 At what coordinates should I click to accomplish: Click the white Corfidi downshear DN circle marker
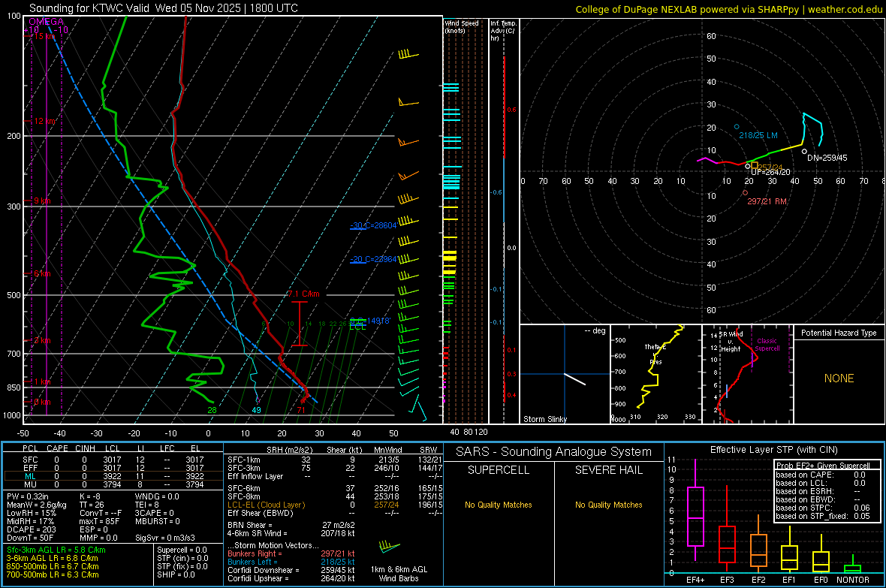[x=805, y=152]
